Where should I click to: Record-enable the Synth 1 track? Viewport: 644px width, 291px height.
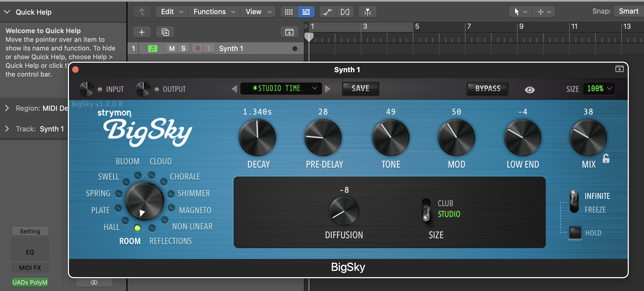[198, 49]
